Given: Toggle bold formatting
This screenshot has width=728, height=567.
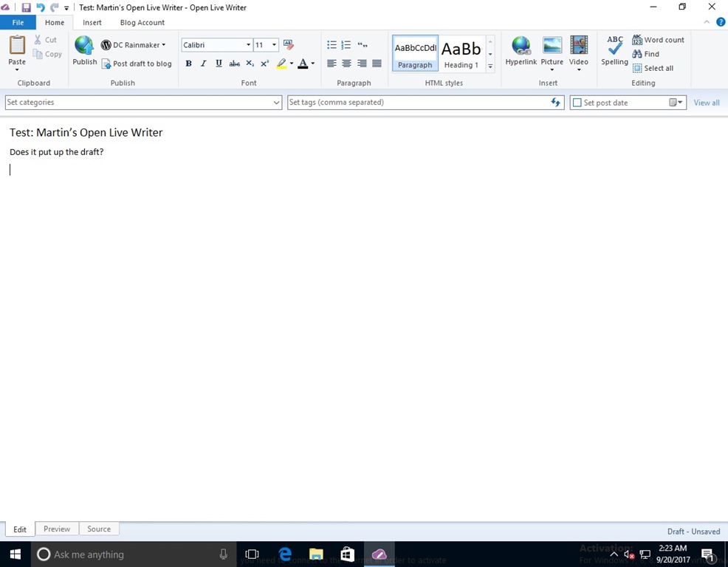Looking at the screenshot, I should (188, 63).
